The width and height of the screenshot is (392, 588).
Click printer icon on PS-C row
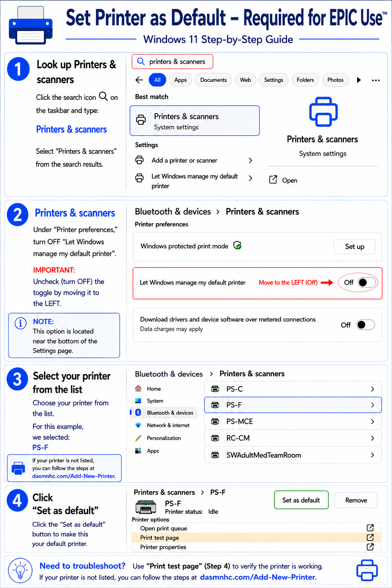[x=216, y=389]
